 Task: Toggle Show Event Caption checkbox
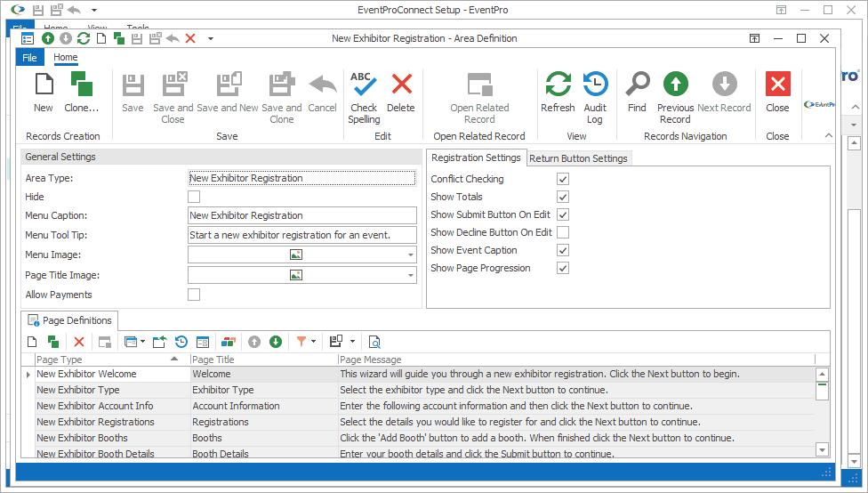coord(563,250)
